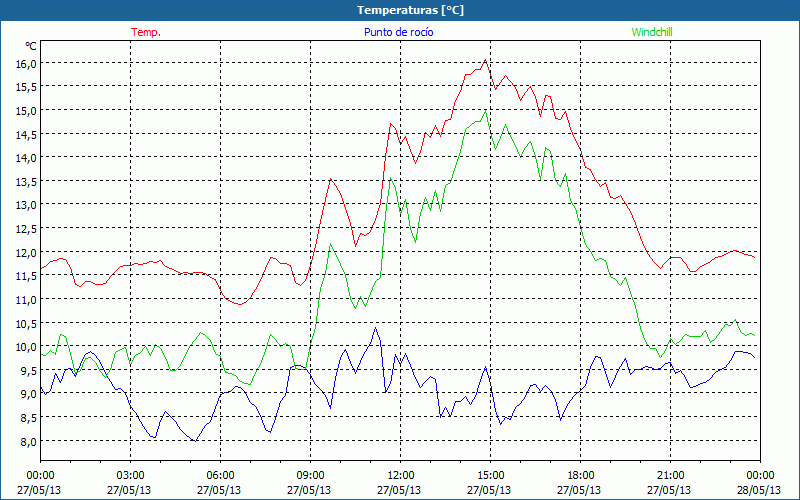Click the '13,0' y-axis value

(x=27, y=205)
